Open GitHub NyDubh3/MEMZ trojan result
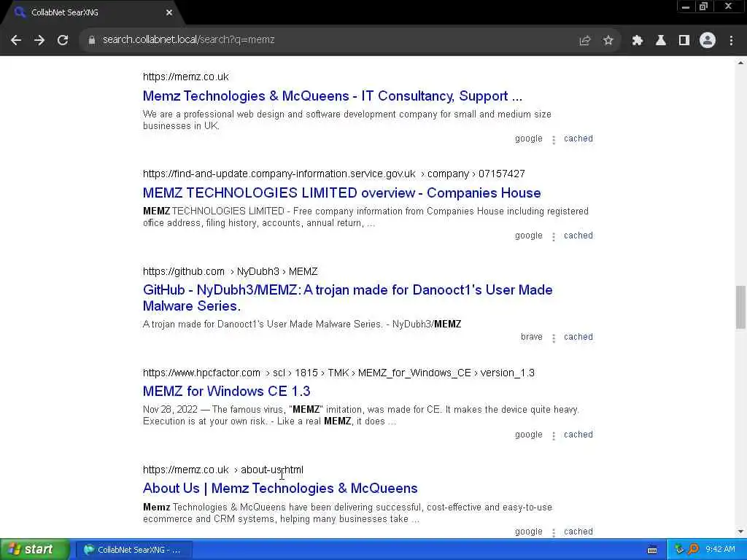This screenshot has width=747, height=560. 348,297
